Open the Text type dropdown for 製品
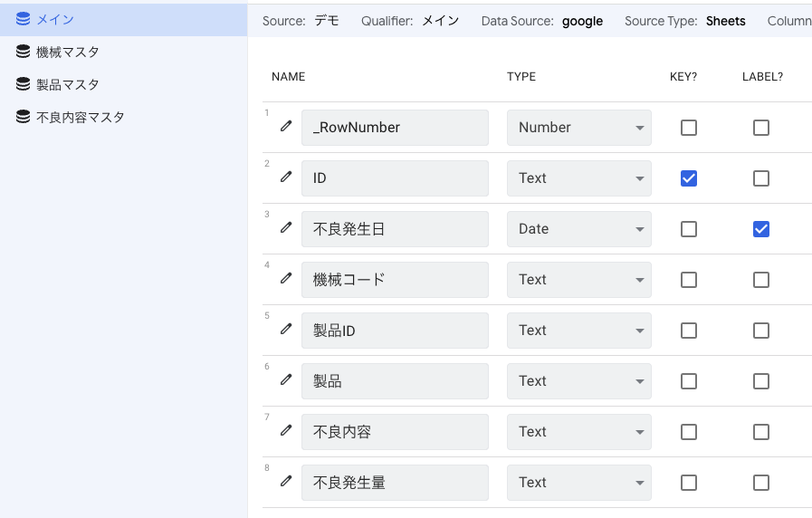Viewport: 812px width, 518px height. pos(578,381)
